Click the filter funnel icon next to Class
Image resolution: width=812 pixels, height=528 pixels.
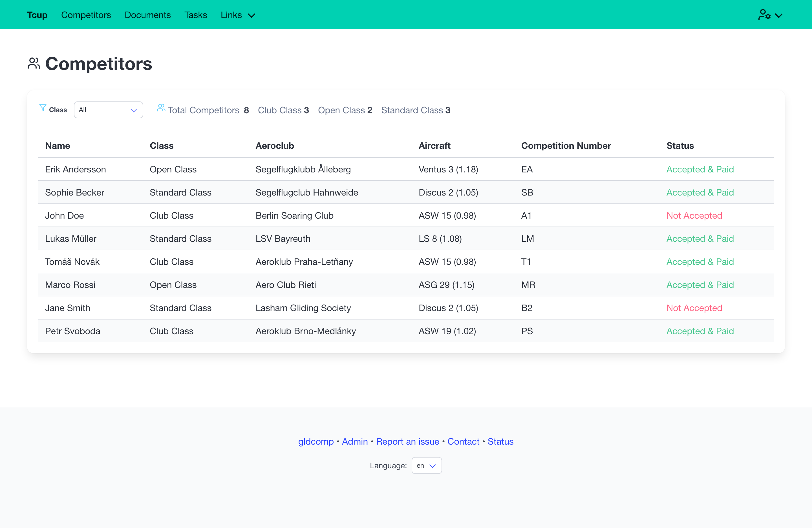tap(43, 108)
